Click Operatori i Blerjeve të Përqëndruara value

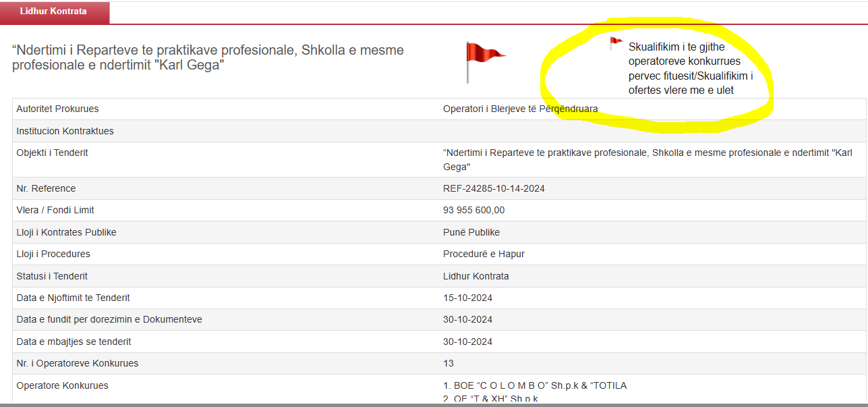point(520,109)
